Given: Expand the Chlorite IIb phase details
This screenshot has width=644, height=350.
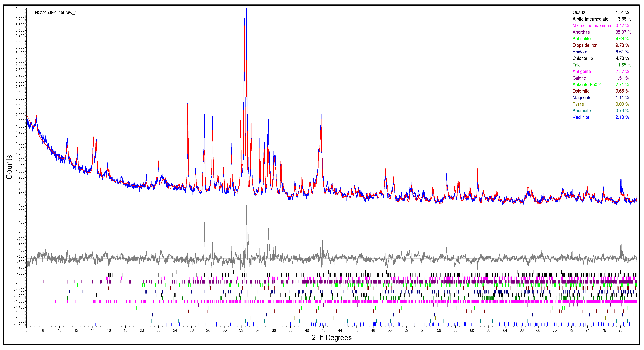Looking at the screenshot, I should click(583, 58).
